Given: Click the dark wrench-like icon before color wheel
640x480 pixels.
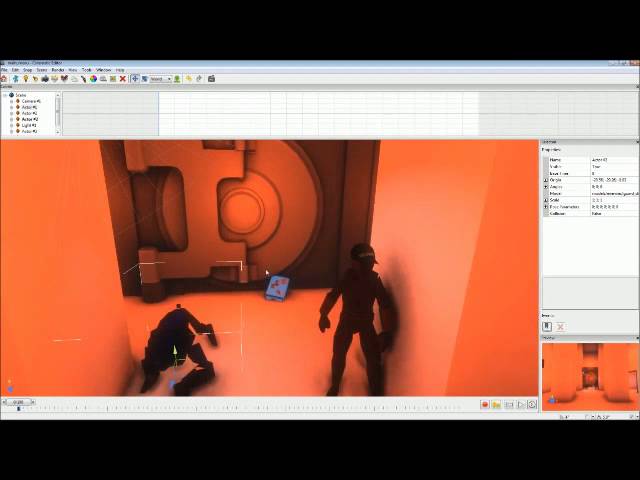Looking at the screenshot, I should [x=84, y=79].
